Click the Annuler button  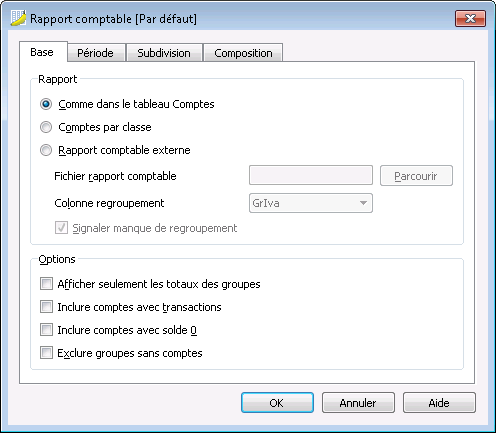[x=358, y=403]
